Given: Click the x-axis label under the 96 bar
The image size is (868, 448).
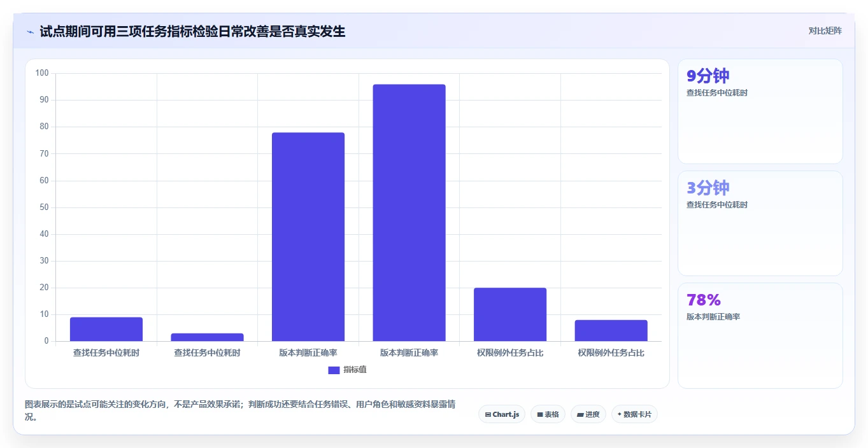Looking at the screenshot, I should (409, 353).
